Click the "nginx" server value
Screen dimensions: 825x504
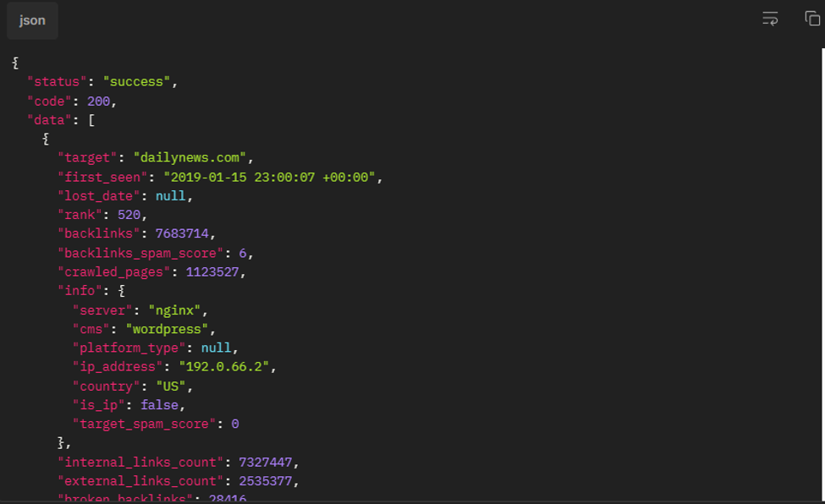pos(174,310)
